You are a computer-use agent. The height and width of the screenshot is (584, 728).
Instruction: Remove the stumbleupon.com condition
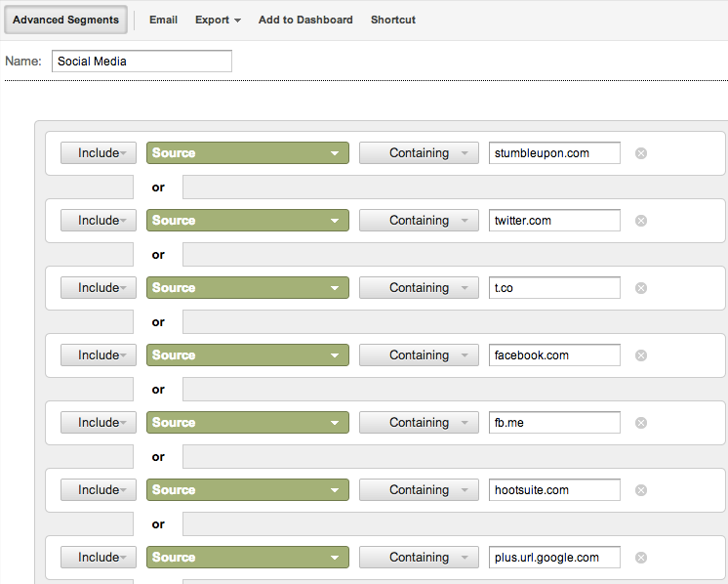click(641, 153)
